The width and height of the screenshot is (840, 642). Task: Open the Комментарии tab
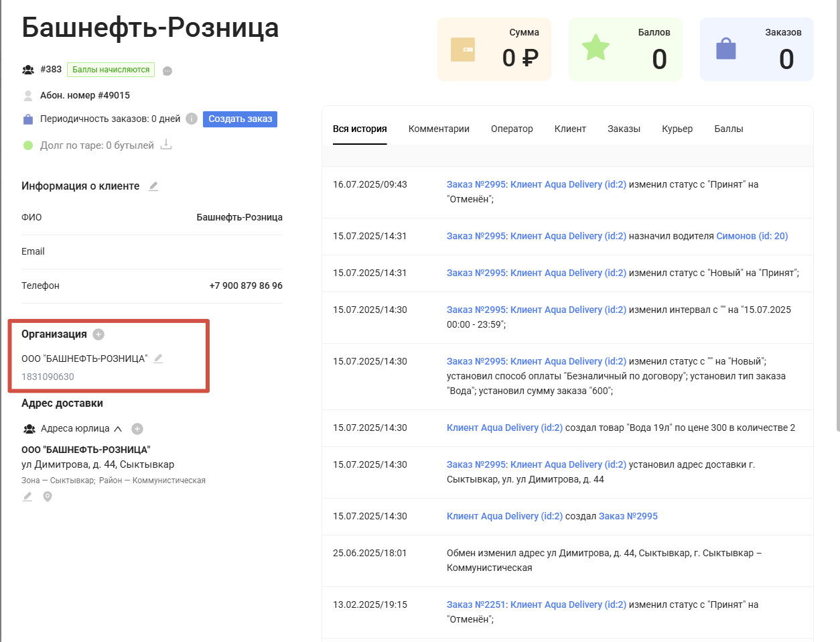pos(439,129)
